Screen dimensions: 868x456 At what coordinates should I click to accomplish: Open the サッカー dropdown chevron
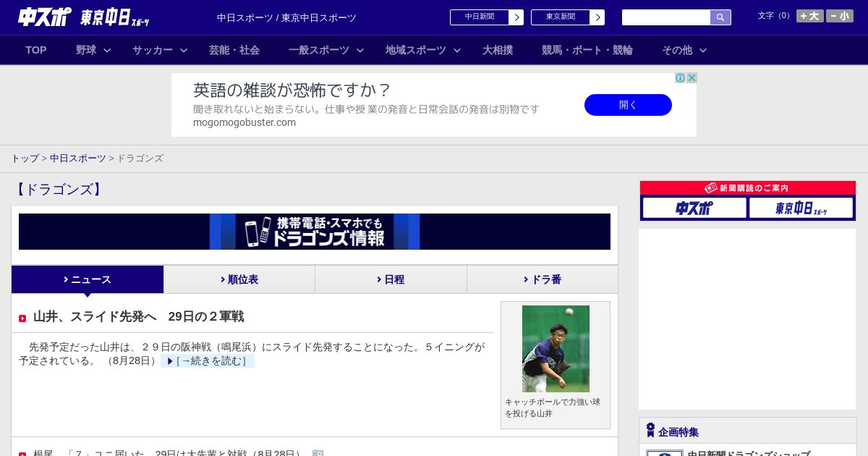[x=184, y=51]
